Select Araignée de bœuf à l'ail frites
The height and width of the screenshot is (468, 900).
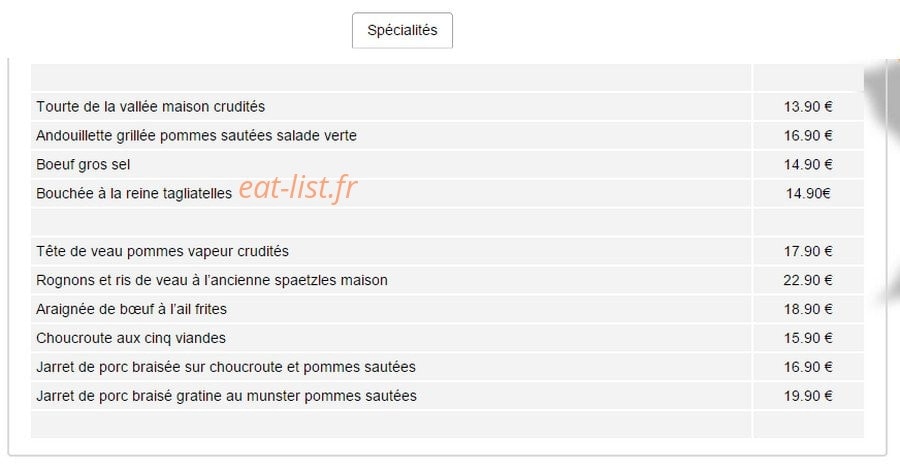point(131,310)
